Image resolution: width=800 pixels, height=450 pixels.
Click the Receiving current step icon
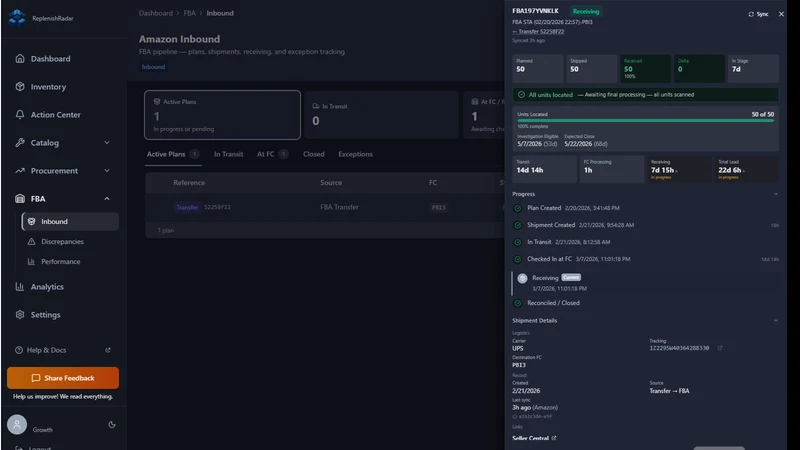click(522, 278)
